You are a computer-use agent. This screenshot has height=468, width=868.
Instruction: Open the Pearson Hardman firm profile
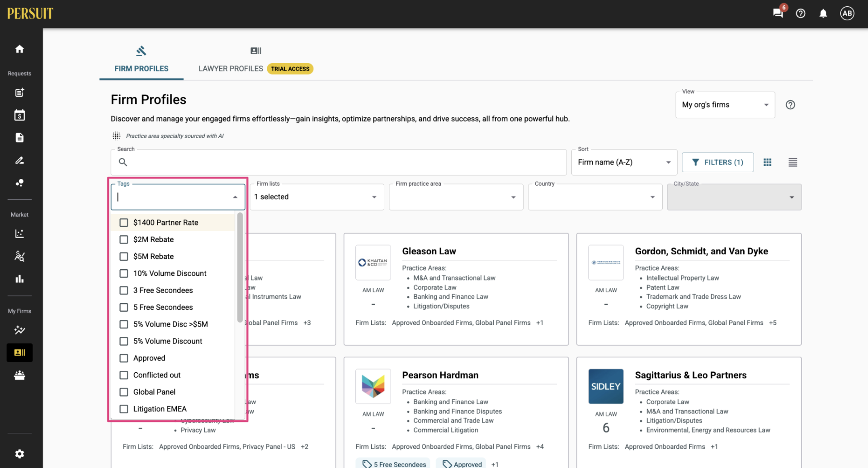440,375
